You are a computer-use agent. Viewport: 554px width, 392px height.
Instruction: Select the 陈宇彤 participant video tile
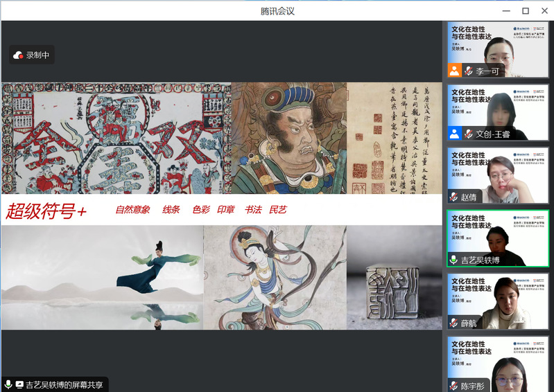(x=498, y=364)
